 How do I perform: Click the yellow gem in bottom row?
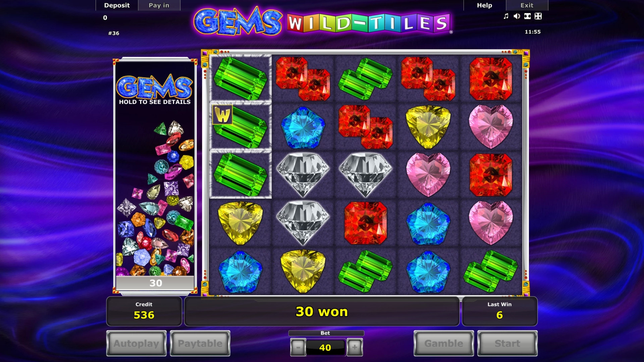pyautogui.click(x=303, y=271)
